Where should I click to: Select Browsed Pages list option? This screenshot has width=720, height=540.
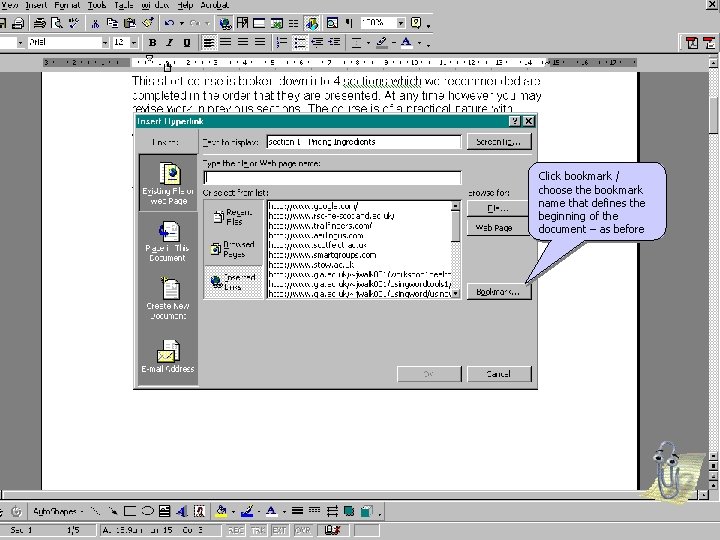(233, 249)
